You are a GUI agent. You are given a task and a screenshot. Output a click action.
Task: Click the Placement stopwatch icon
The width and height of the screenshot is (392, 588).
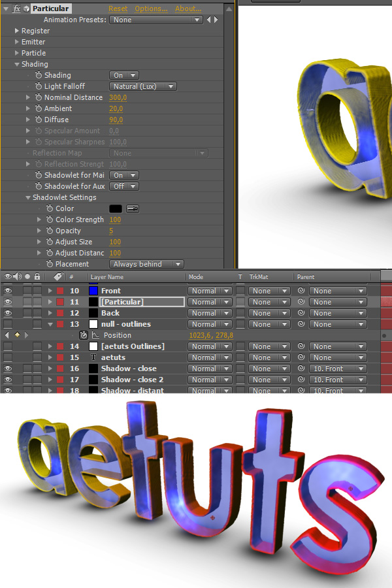pyautogui.click(x=50, y=264)
